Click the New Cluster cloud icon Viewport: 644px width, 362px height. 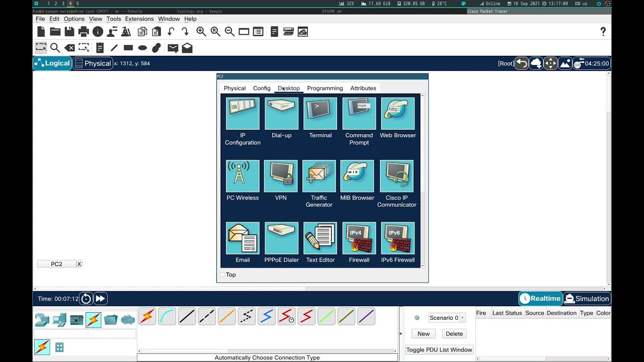point(536,63)
